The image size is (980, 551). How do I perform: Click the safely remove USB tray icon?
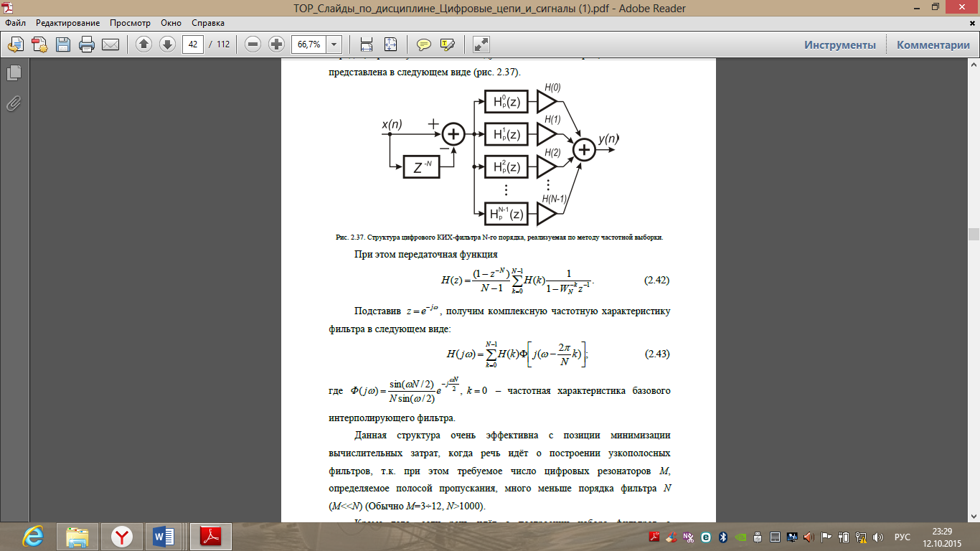[x=758, y=537]
